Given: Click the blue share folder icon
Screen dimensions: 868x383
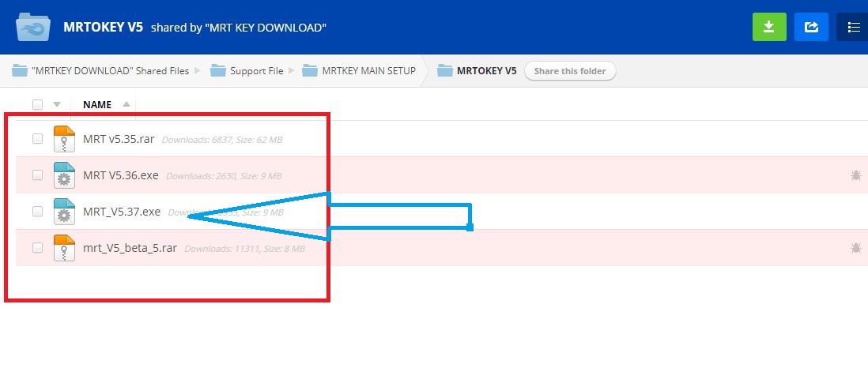Looking at the screenshot, I should [811, 27].
